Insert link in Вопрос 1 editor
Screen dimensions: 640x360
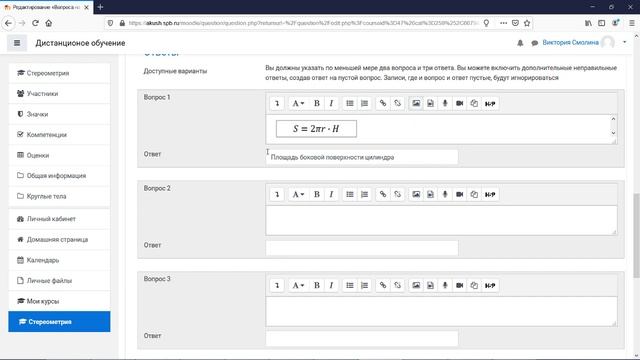pyautogui.click(x=383, y=104)
